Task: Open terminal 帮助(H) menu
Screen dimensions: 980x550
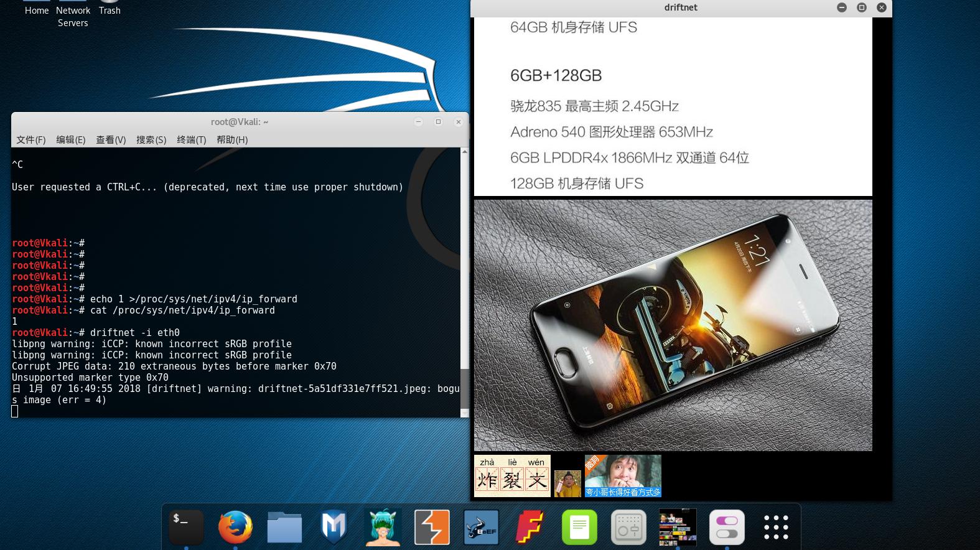Action: click(232, 140)
